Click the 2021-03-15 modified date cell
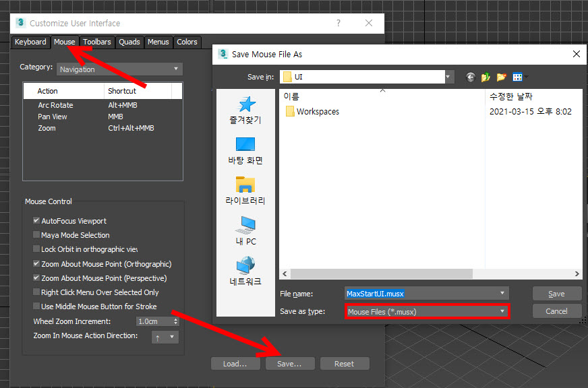Viewport: 588px width, 388px height. tap(530, 112)
